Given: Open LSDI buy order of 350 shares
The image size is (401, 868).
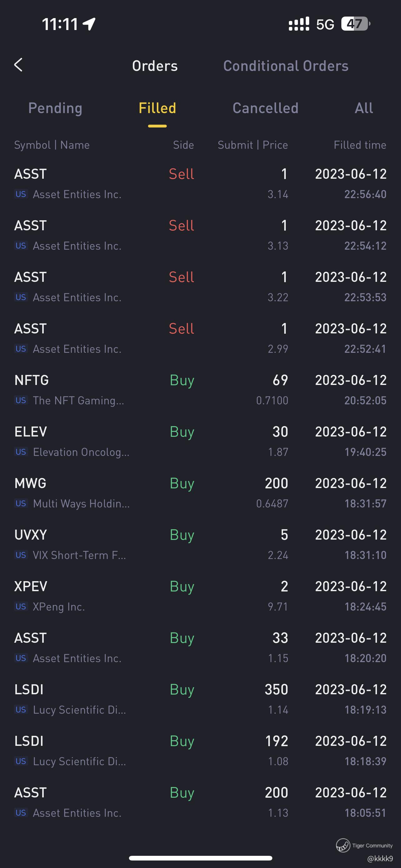Looking at the screenshot, I should (200, 699).
